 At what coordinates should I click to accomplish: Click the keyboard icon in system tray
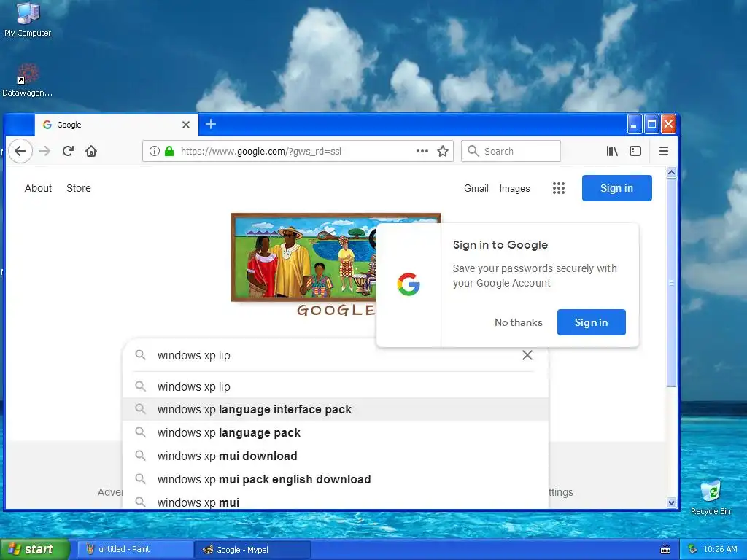click(x=665, y=550)
